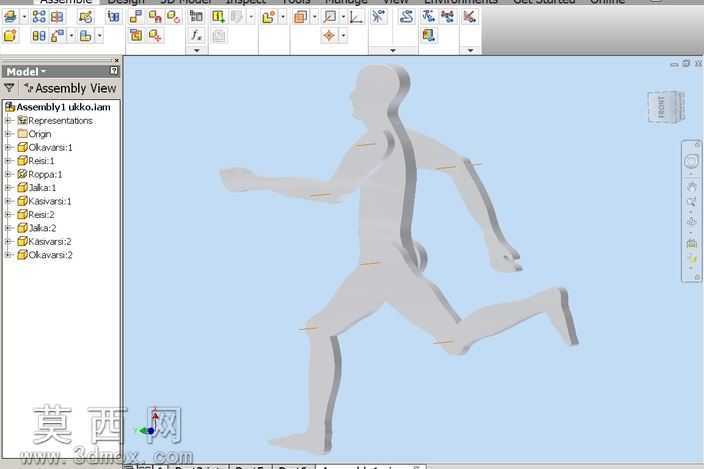The image size is (704, 469).
Task: Open the Bill of Materials icon
Action: pyautogui.click(x=196, y=17)
